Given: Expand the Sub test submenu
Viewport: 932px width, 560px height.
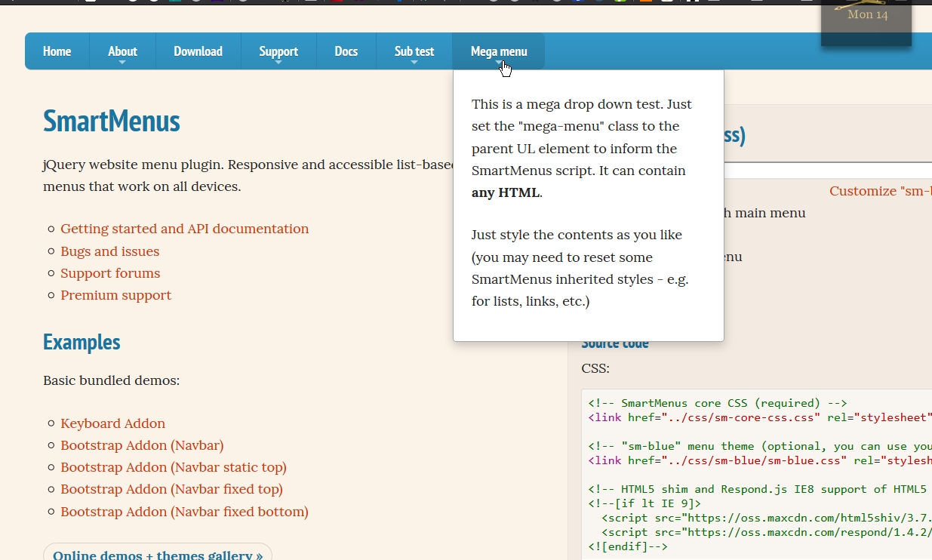Looking at the screenshot, I should point(414,60).
